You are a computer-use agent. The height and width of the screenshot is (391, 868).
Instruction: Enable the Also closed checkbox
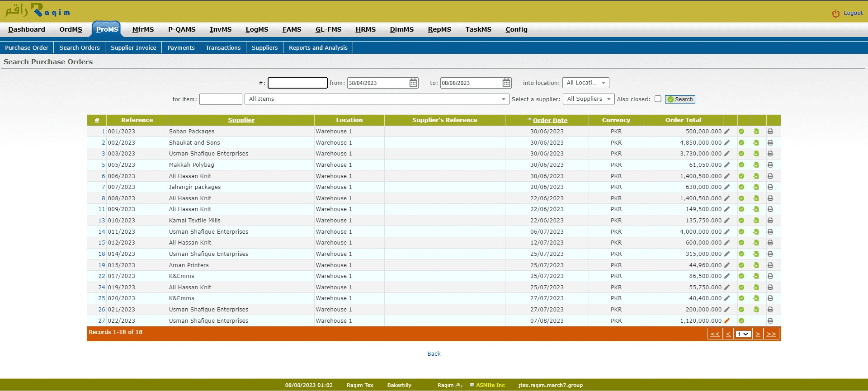pos(658,99)
